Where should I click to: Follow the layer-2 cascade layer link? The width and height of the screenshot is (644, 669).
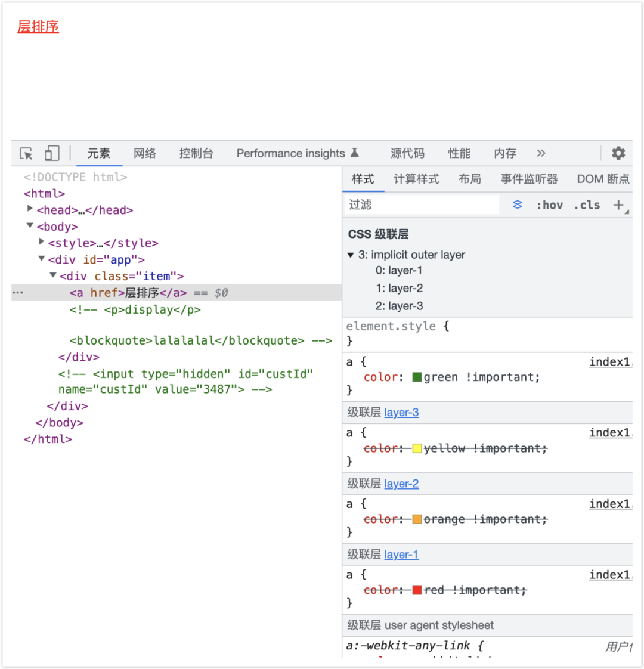(x=401, y=484)
